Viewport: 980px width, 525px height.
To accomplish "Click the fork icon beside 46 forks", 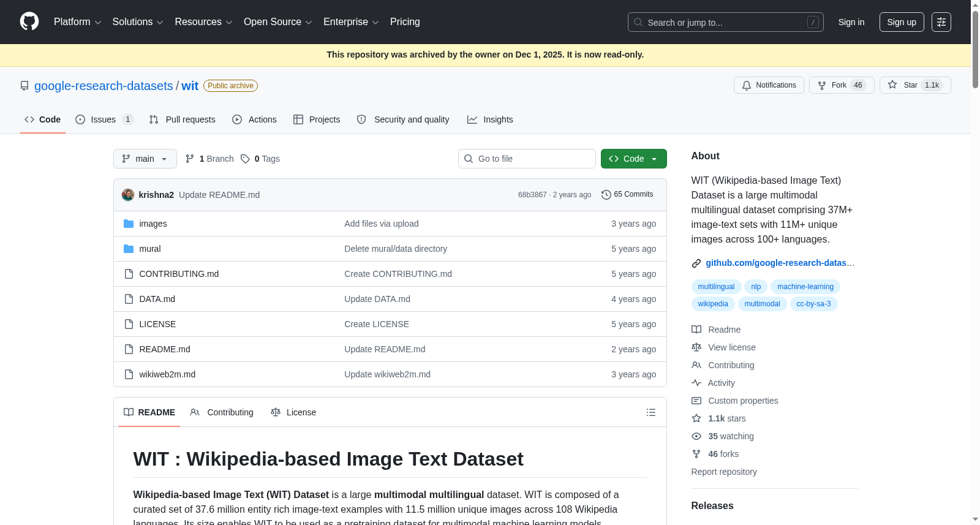I will 696,454.
